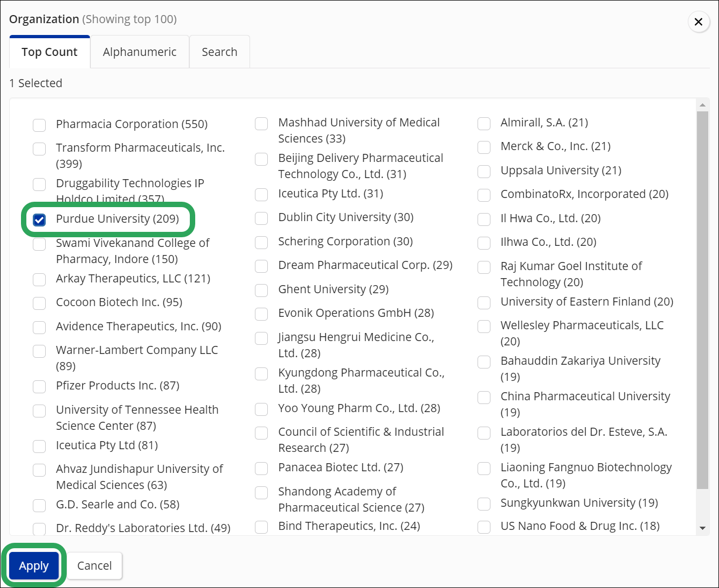Check Cocoon Biotech Inc. (95) box
Screen dimensions: 719x588
[39, 303]
